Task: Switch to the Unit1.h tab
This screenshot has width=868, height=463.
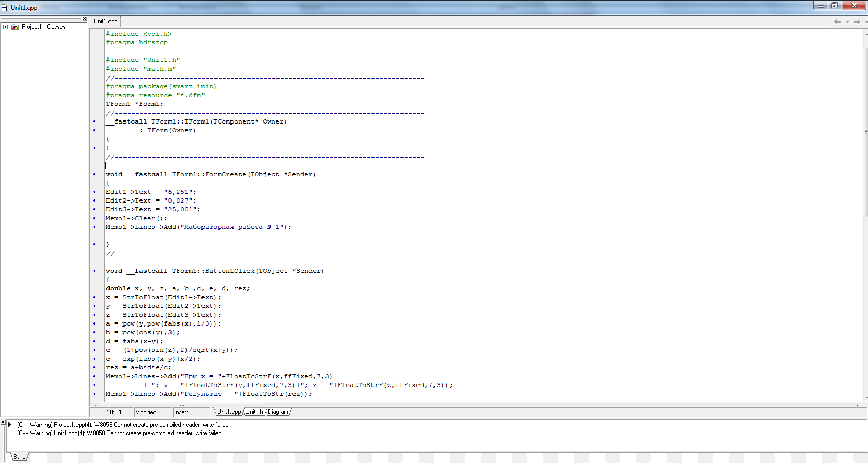Action: click(x=254, y=412)
